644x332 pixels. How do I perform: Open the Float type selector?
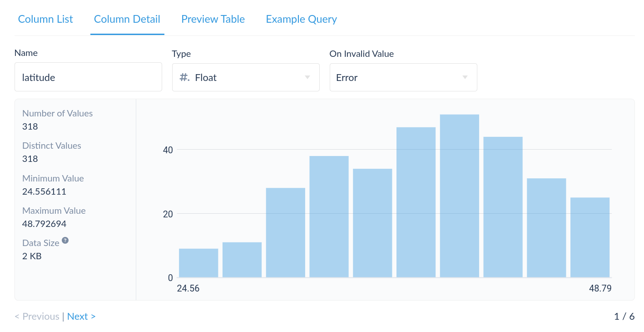pyautogui.click(x=245, y=77)
